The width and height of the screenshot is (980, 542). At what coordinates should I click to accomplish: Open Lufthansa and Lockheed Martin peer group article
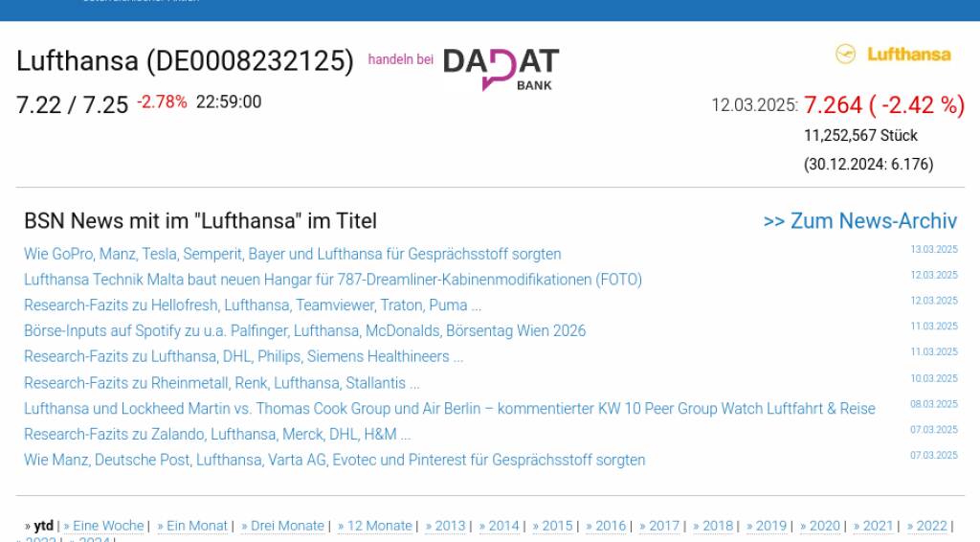[x=449, y=409]
